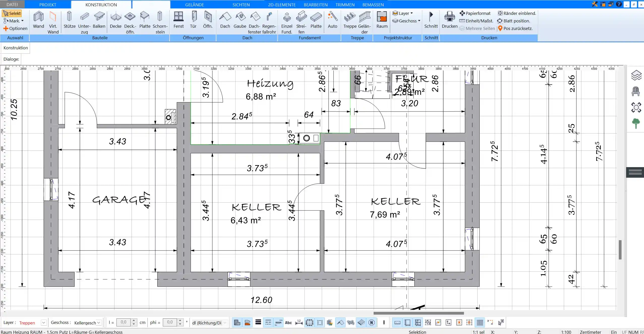Toggle the grid display button
Image resolution: width=644 pixels, height=334 pixels.
coord(480,322)
